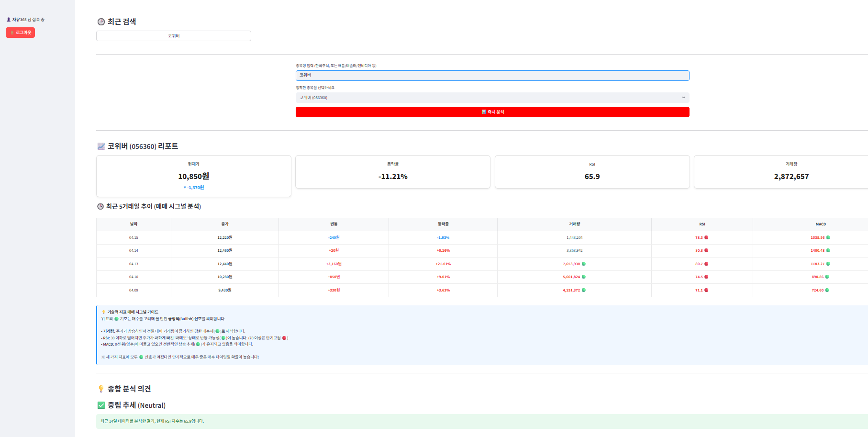
Task: Click the 날짜 column header
Action: coord(134,224)
